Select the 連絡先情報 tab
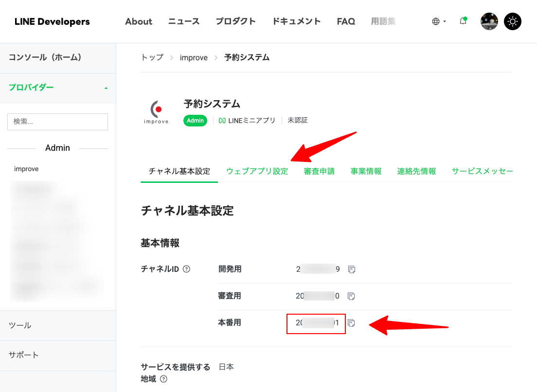This screenshot has height=392, width=537. pos(416,171)
